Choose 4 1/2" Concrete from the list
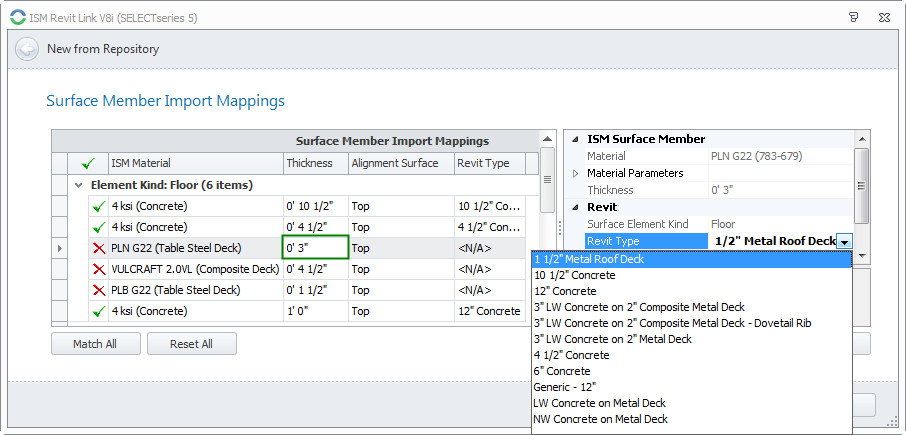The image size is (906, 435). tap(691, 355)
